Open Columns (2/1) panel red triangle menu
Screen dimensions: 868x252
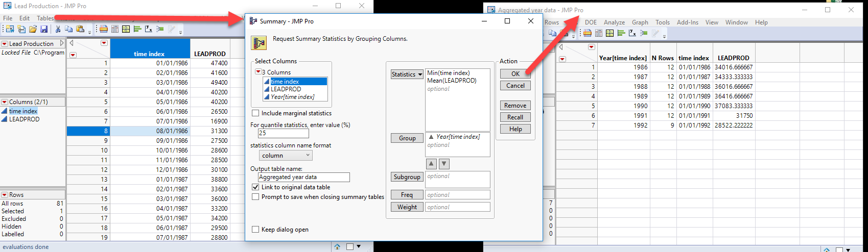(5, 102)
